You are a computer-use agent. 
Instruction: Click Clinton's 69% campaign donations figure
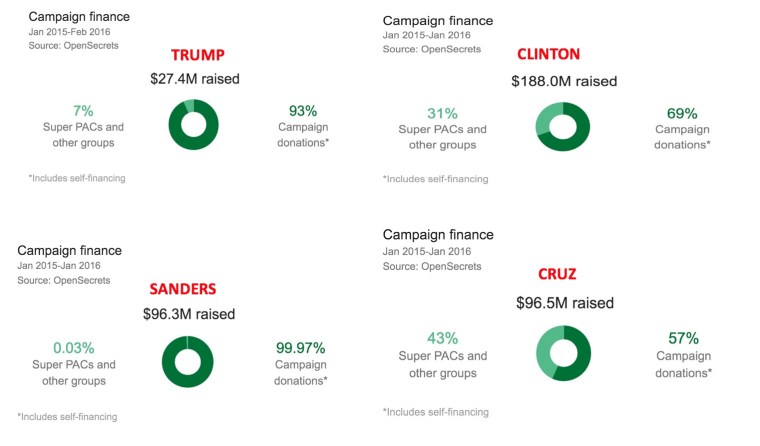pos(682,113)
